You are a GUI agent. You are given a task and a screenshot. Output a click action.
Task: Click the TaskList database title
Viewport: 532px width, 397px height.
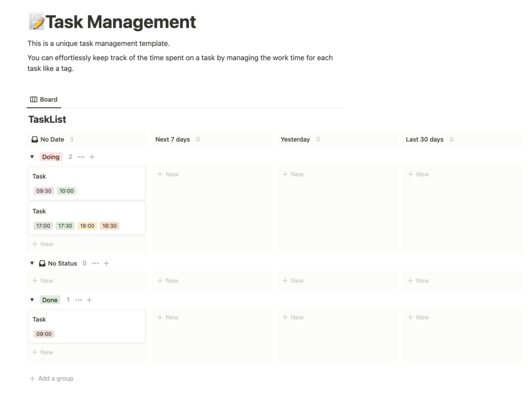tap(47, 120)
